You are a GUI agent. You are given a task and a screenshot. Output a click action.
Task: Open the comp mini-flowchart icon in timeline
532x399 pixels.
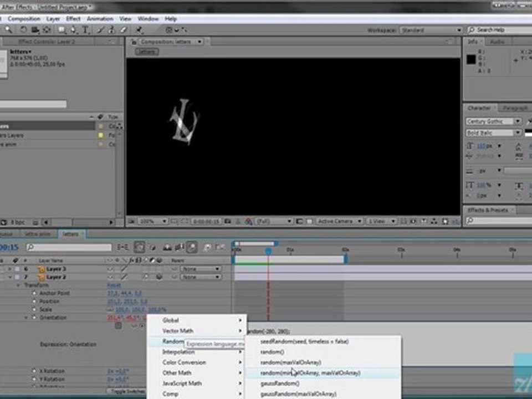[122, 247]
